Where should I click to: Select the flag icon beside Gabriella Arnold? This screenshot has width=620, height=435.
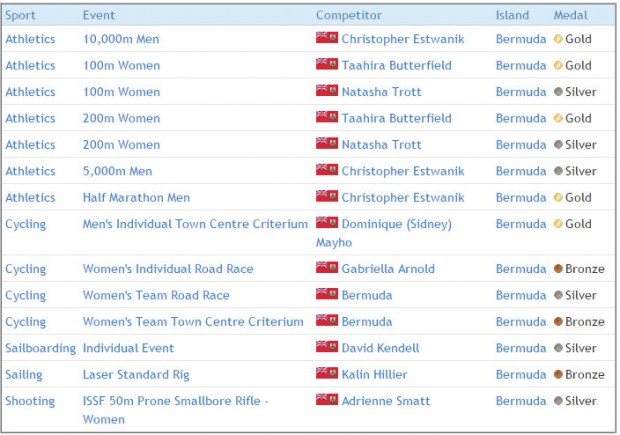pyautogui.click(x=326, y=268)
